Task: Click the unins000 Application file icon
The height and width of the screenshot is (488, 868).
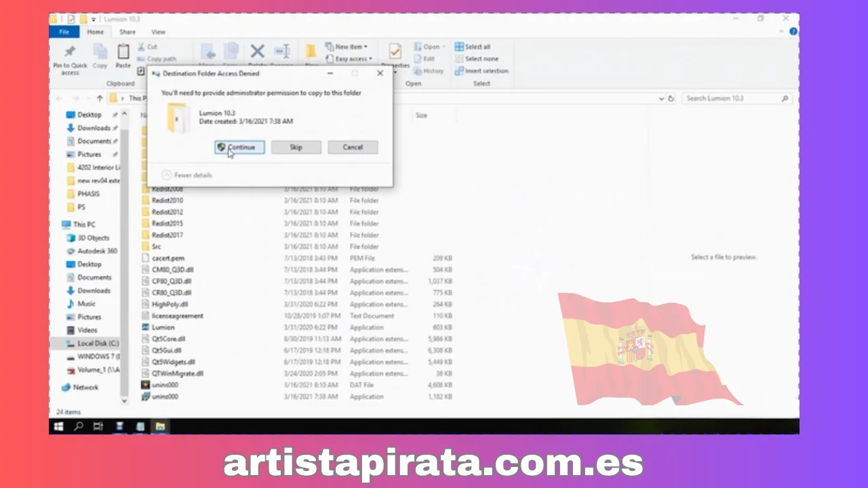Action: click(145, 396)
